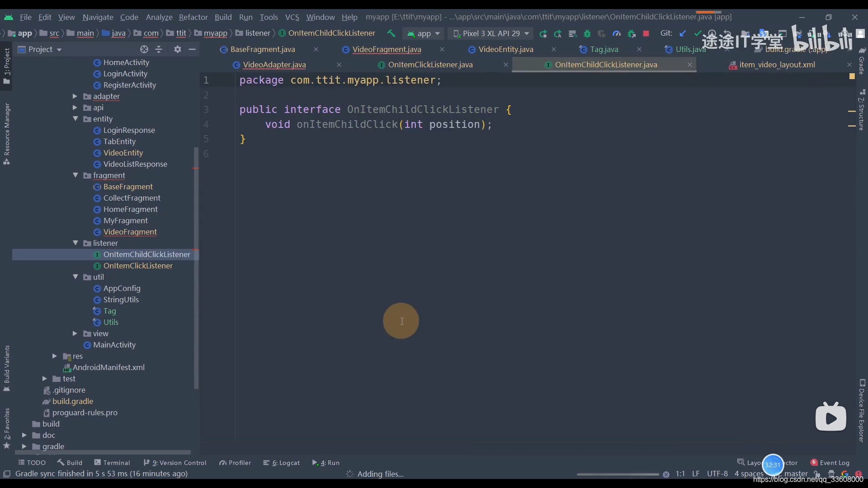Expand the view folder
Screen dimensions: 868x488
(75, 333)
